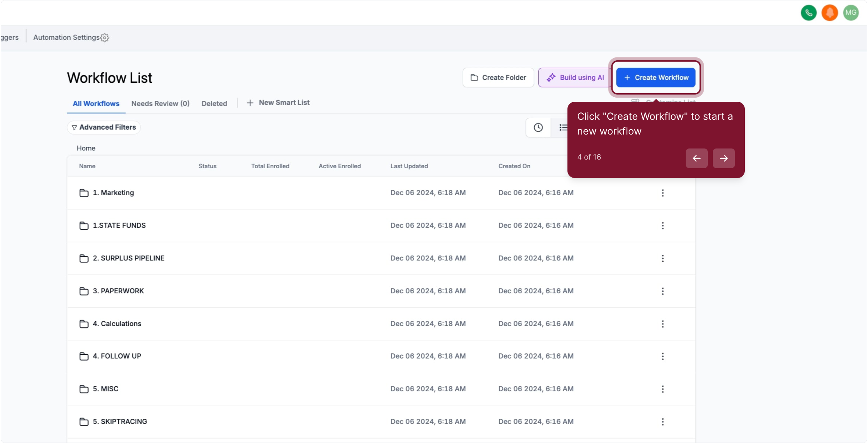Open the 2. SURPLUS PIPELINE folder
Image resolution: width=868 pixels, height=443 pixels.
(x=128, y=258)
